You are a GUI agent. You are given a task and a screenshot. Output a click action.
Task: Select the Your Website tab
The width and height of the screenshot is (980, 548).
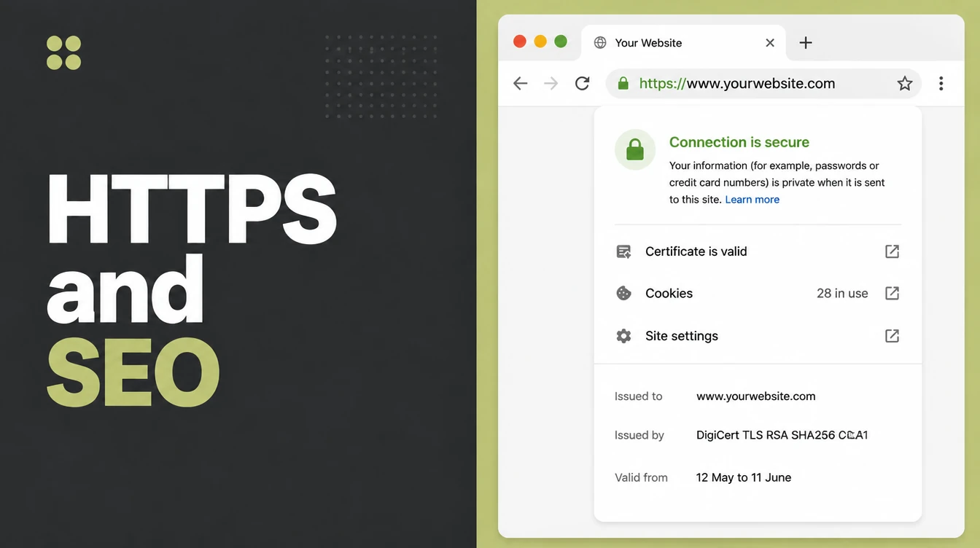[683, 43]
